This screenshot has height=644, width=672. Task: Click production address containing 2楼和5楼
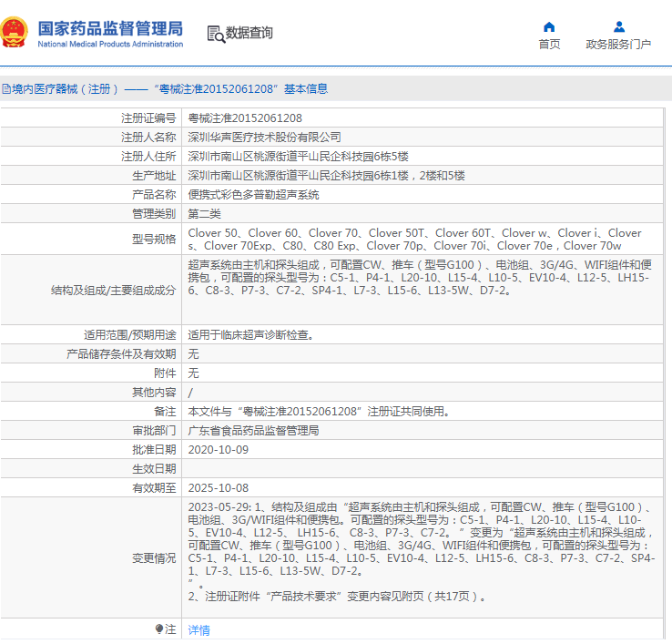click(327, 176)
